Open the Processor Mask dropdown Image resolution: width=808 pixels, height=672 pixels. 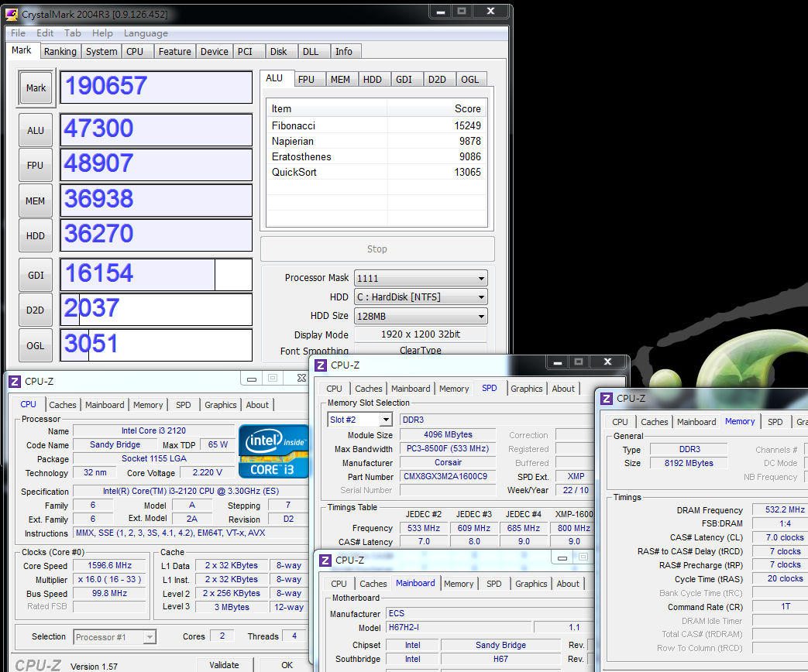pos(421,278)
